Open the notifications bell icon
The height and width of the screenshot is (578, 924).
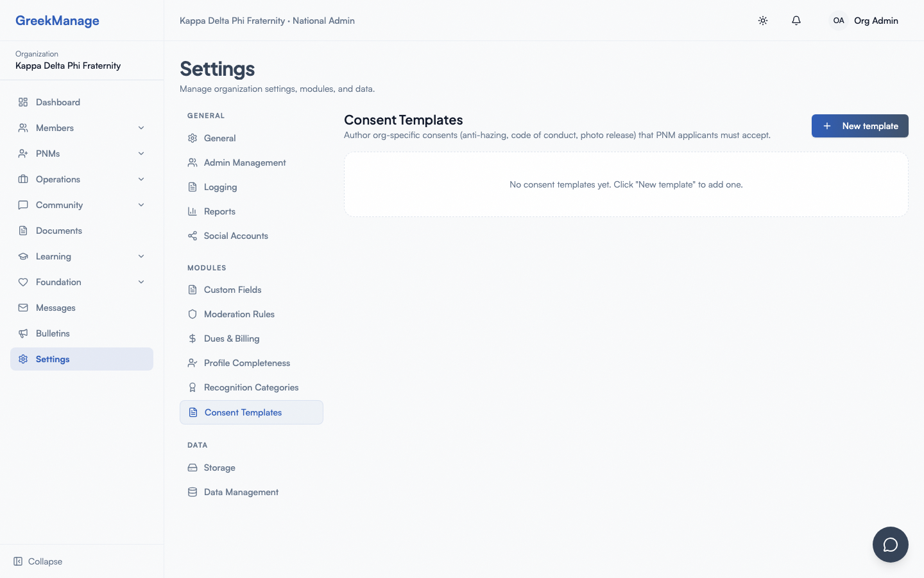coord(796,21)
